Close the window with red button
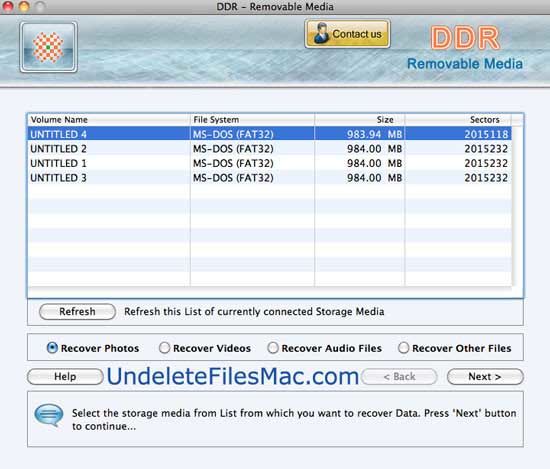550x469 pixels. coord(8,6)
